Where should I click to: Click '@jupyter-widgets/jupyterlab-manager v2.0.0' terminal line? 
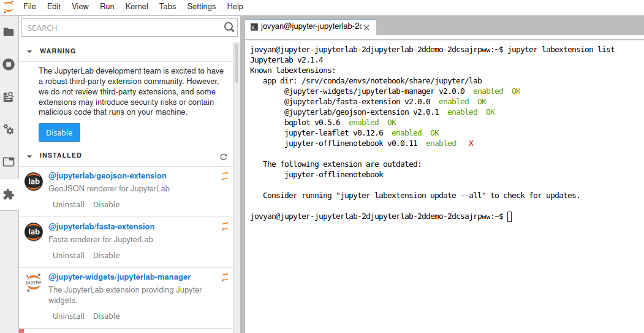(374, 91)
